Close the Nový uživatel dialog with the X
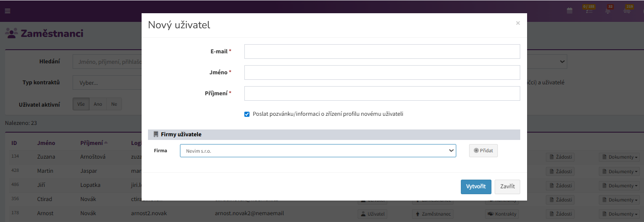644x222 pixels. click(x=517, y=23)
